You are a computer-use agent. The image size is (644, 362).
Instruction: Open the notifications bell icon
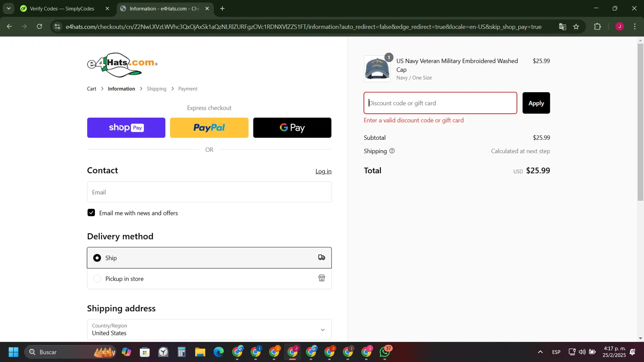click(x=633, y=352)
